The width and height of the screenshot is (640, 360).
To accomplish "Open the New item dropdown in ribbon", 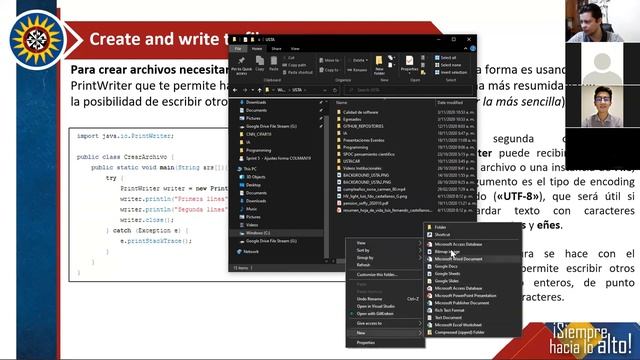I will pyautogui.click(x=392, y=58).
